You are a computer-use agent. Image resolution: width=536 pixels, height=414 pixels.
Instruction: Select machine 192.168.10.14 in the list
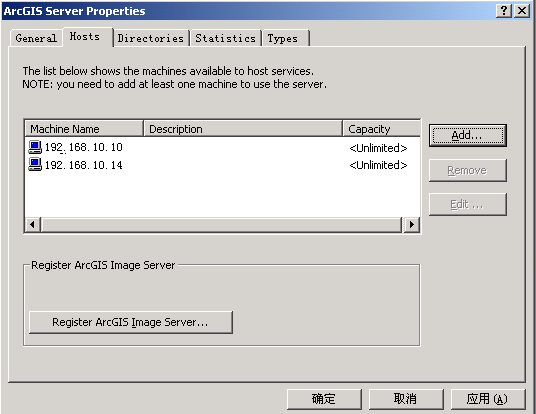coord(84,165)
